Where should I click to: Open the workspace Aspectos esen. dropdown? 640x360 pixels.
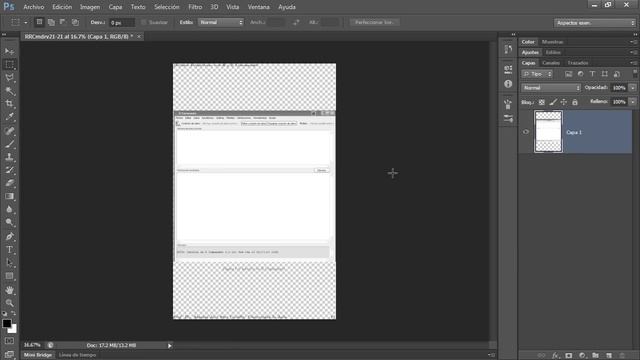595,23
